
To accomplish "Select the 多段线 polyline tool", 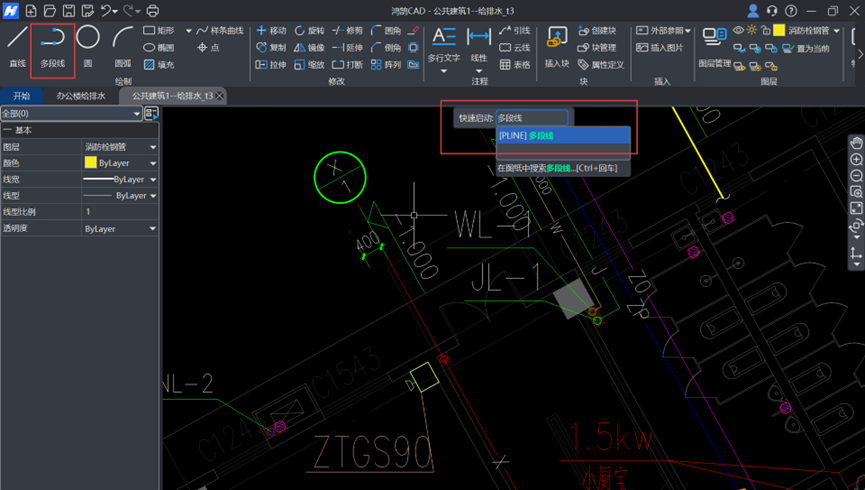I will [x=53, y=46].
